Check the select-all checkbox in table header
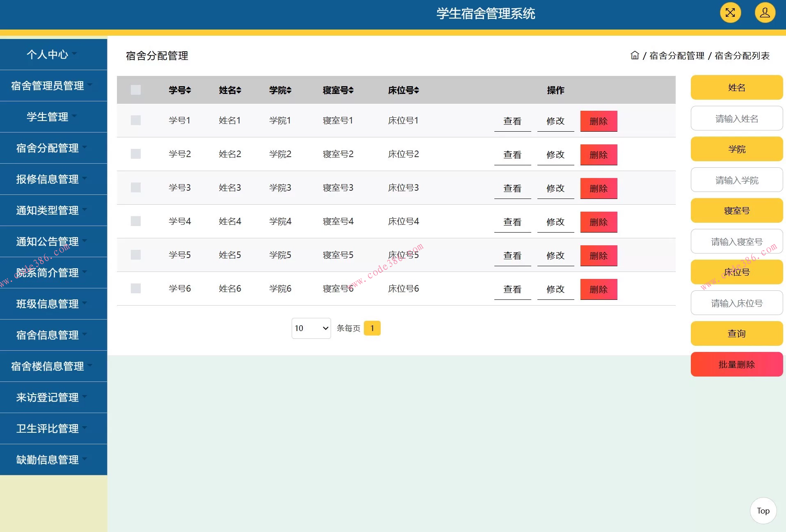Screen dimensions: 786x532 pyautogui.click(x=136, y=90)
